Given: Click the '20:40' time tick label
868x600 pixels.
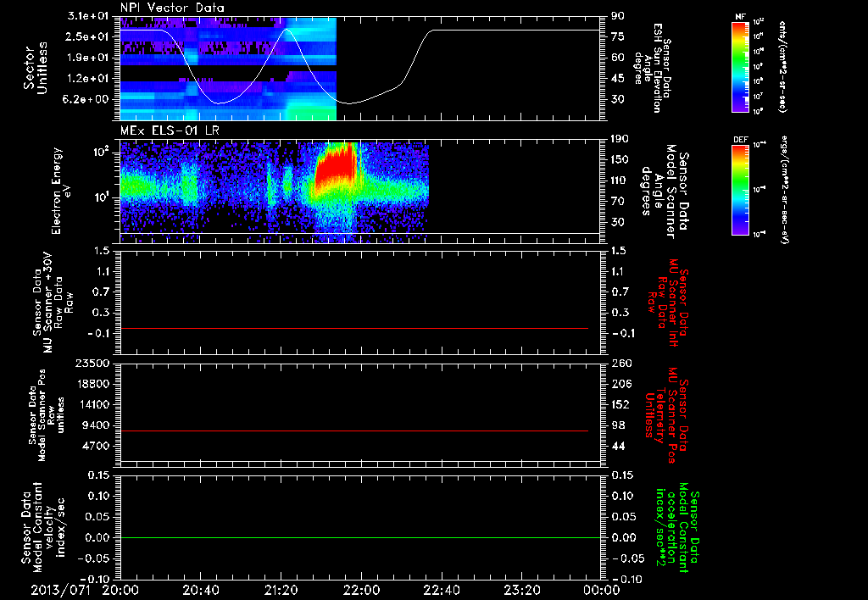Looking at the screenshot, I should 200,590.
